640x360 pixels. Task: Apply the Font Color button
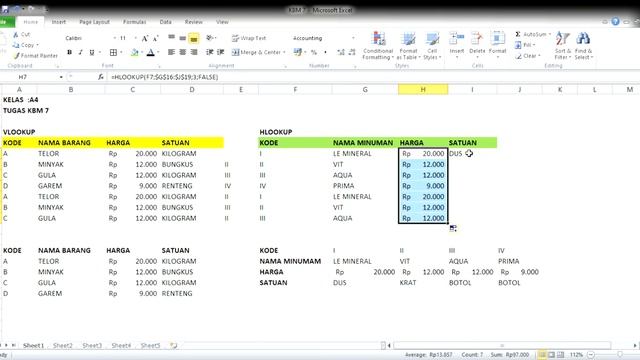pyautogui.click(x=151, y=52)
